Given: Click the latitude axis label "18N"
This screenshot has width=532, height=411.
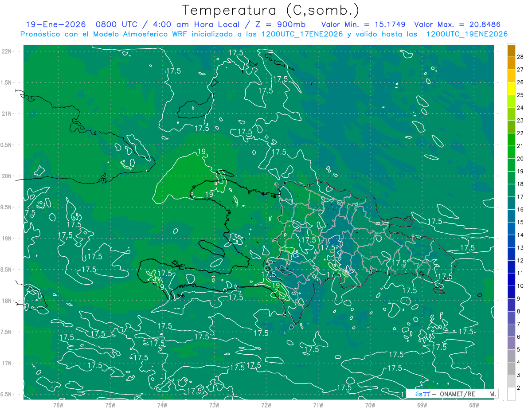Looking at the screenshot, I should 7,301.
